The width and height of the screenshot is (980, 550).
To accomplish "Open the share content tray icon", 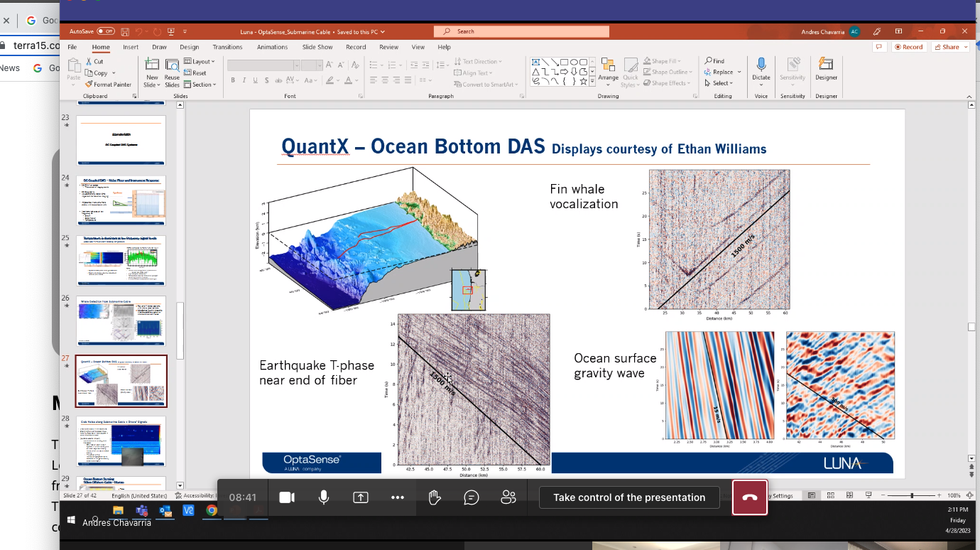I will [361, 497].
